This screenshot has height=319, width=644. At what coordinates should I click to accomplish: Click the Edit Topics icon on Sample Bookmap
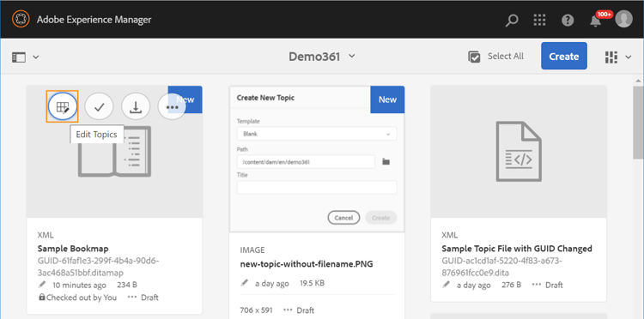click(62, 107)
